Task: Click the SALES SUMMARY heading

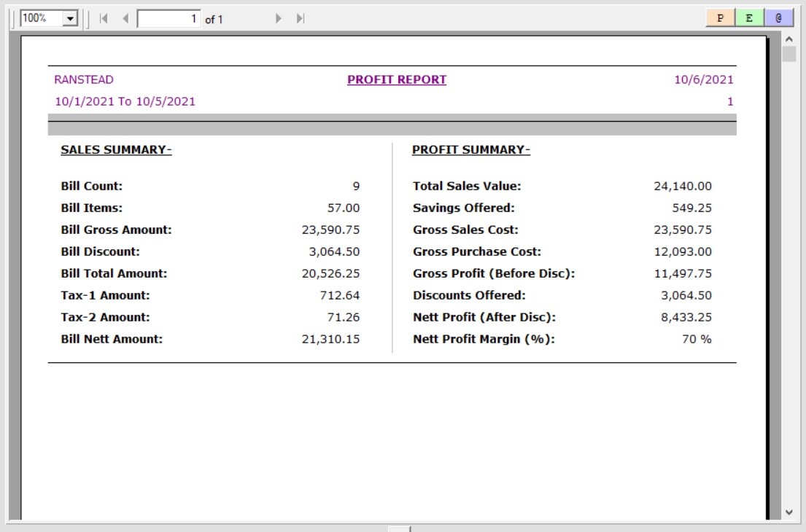Action: click(x=116, y=149)
